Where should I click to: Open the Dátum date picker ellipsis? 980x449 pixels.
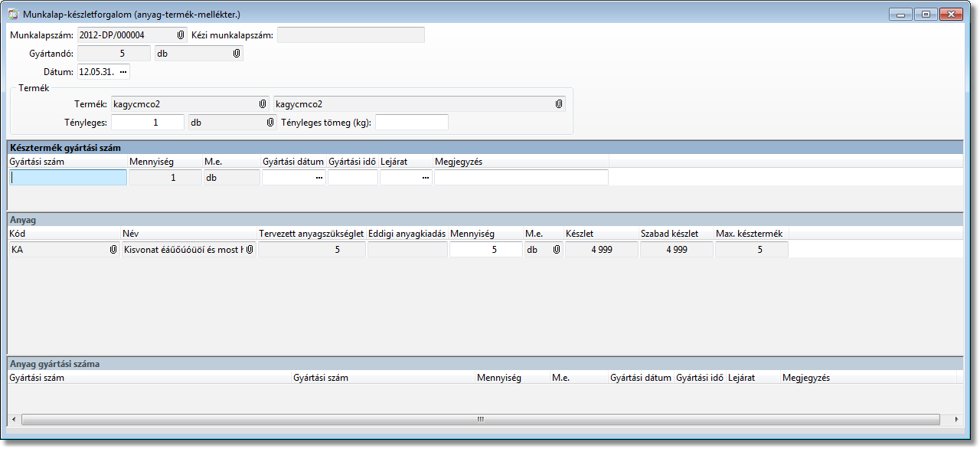coord(123,72)
